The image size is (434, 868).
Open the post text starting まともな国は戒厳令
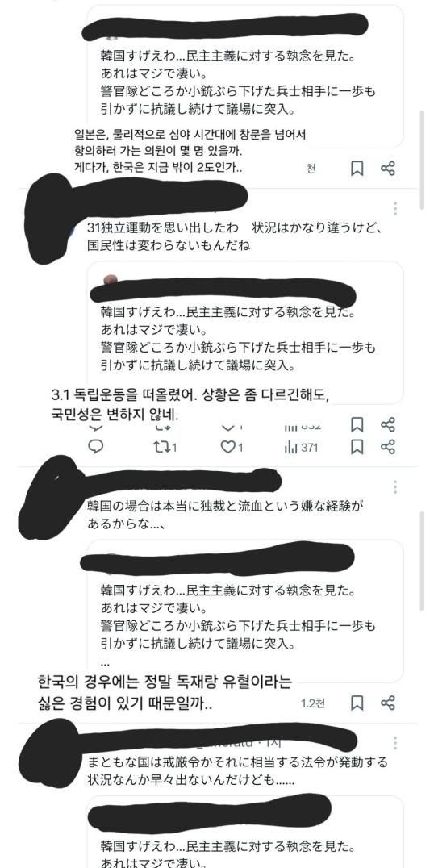[237, 771]
